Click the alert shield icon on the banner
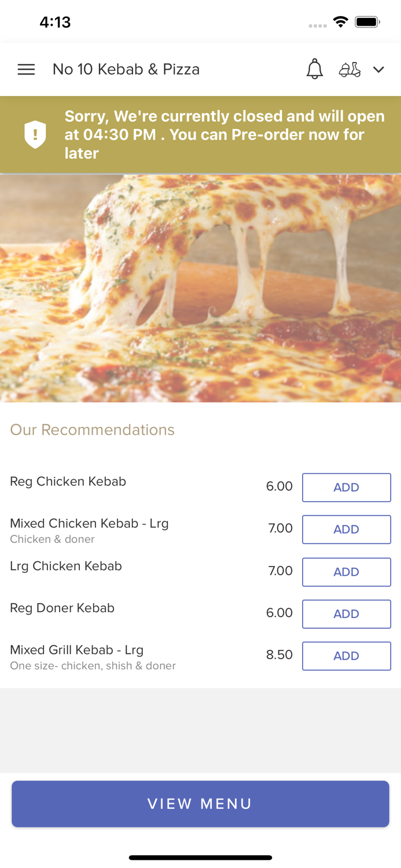 click(x=35, y=134)
